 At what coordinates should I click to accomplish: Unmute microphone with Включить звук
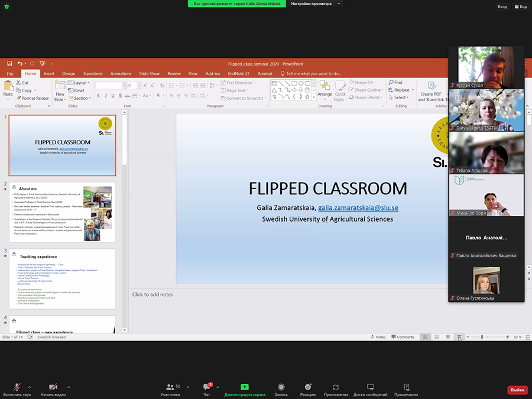[17, 390]
